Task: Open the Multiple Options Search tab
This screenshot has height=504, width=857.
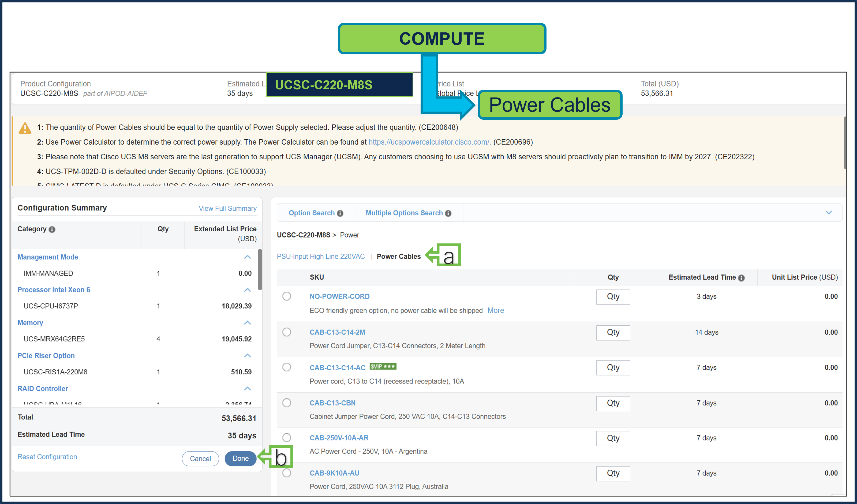Action: tap(404, 213)
